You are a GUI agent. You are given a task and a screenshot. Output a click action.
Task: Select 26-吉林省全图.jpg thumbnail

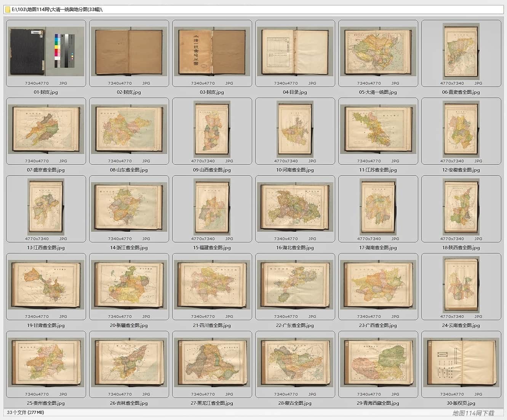pyautogui.click(x=129, y=364)
